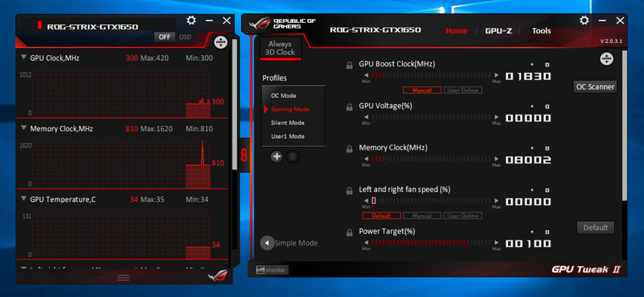Open settings gear in monitor window
The image size is (644, 297).
(x=191, y=20)
